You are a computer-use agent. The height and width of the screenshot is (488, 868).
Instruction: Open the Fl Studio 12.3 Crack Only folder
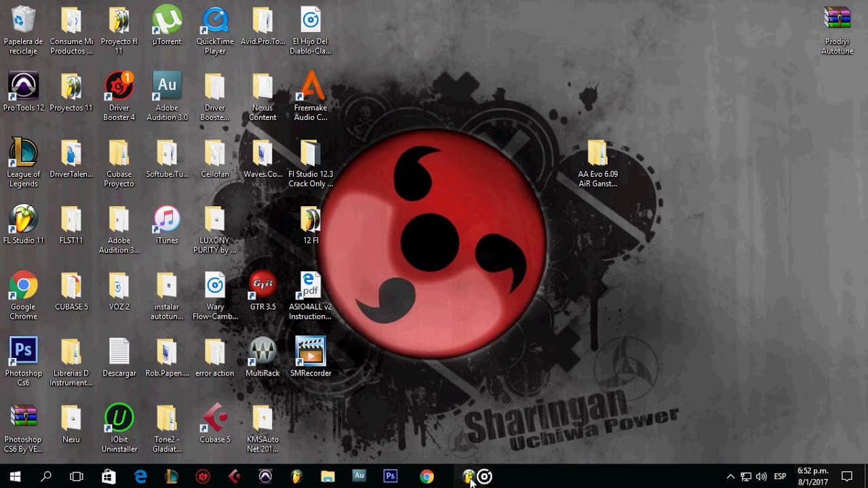pyautogui.click(x=311, y=163)
